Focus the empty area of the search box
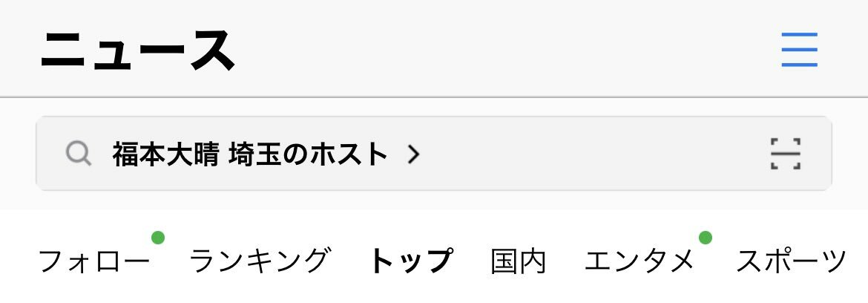Screen dimensions: 868x303 point(592,154)
